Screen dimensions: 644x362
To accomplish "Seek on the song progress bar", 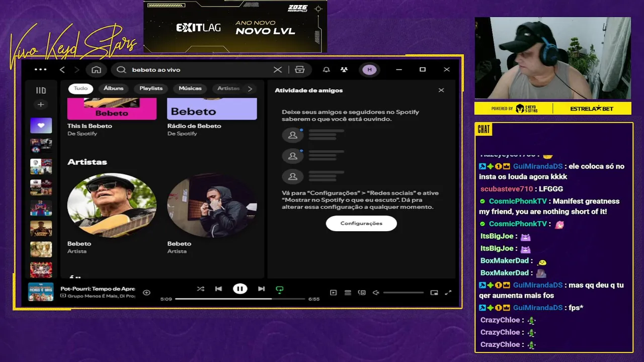I will [240, 299].
